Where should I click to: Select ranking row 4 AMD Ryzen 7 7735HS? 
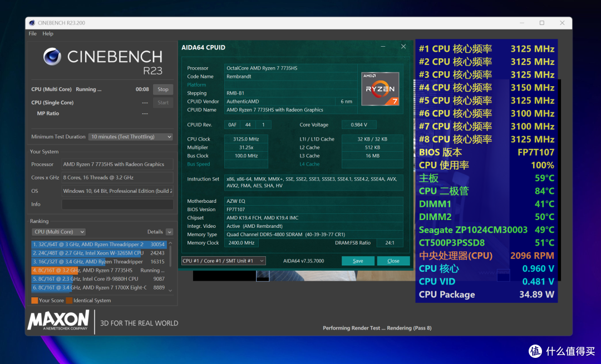[99, 270]
